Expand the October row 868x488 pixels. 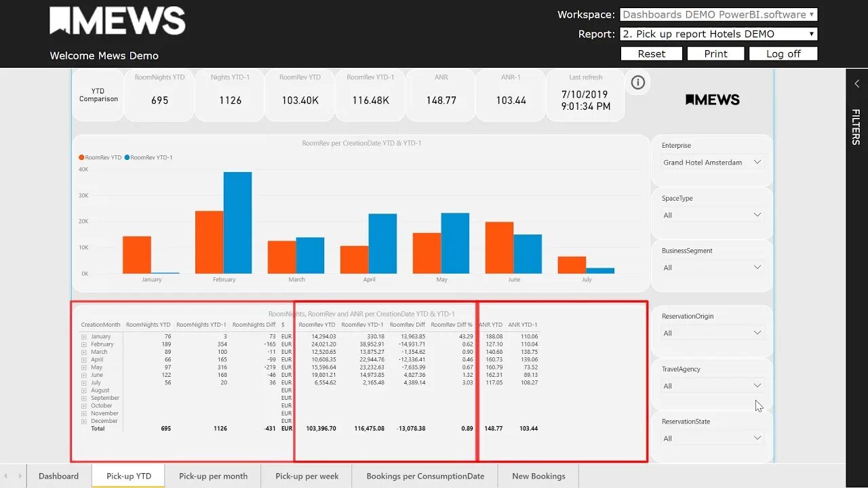(84, 406)
